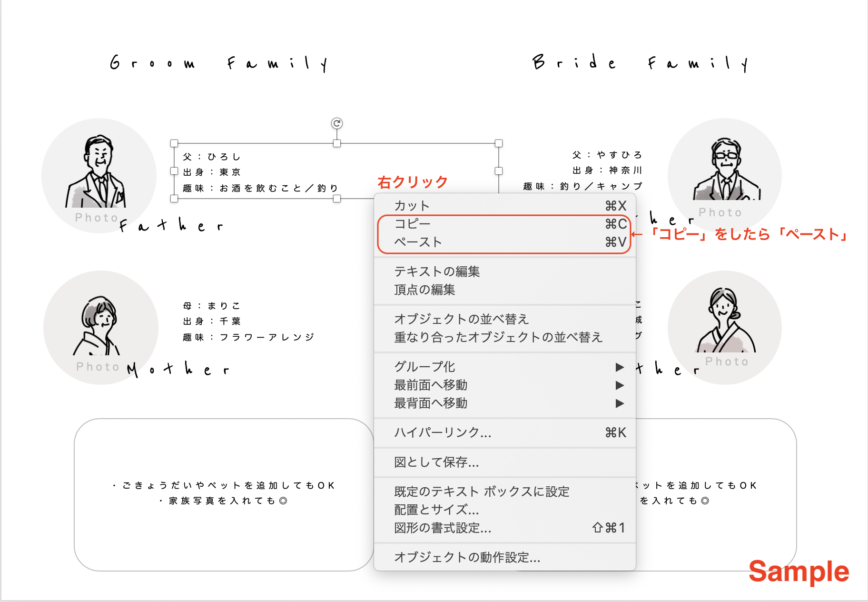Select オブジェクトの動作設定... entry
868x602 pixels.
[467, 557]
